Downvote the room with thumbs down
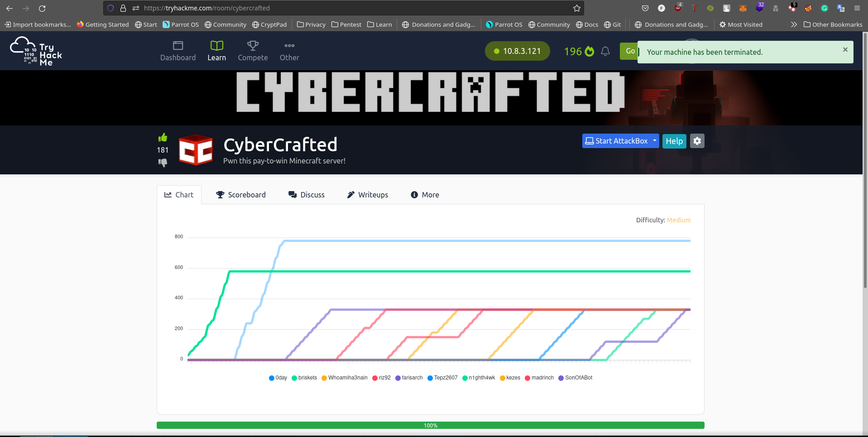The image size is (868, 437). [x=163, y=163]
